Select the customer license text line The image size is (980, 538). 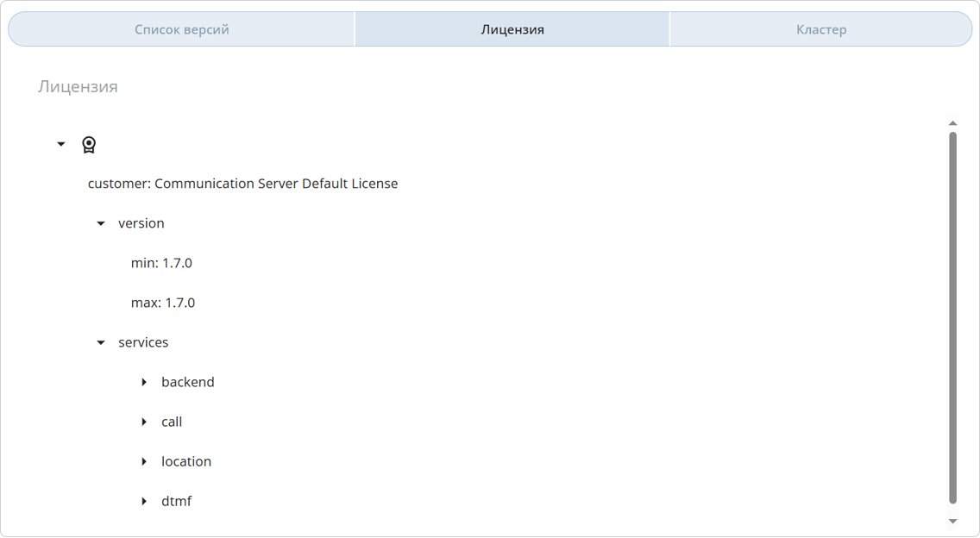pos(242,184)
